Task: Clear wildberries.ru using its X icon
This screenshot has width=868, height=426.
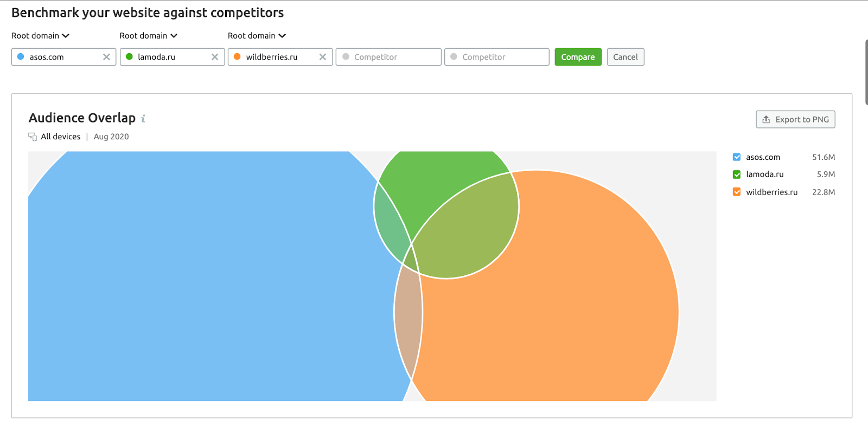Action: [x=323, y=57]
